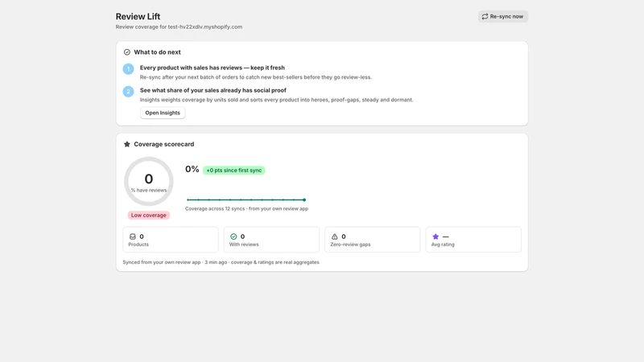Click the refresh icon in Re-sync now
Image resolution: width=644 pixels, height=362 pixels.
coord(485,16)
